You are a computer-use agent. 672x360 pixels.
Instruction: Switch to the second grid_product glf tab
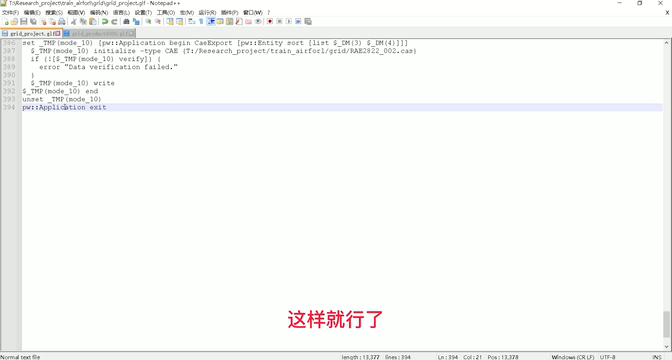(x=99, y=33)
